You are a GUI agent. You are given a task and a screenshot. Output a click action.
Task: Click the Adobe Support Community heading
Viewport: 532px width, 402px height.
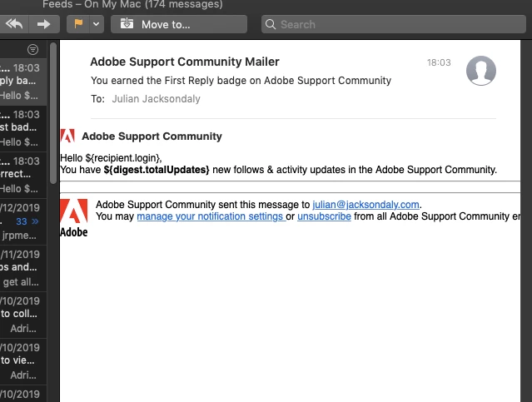[x=152, y=136]
